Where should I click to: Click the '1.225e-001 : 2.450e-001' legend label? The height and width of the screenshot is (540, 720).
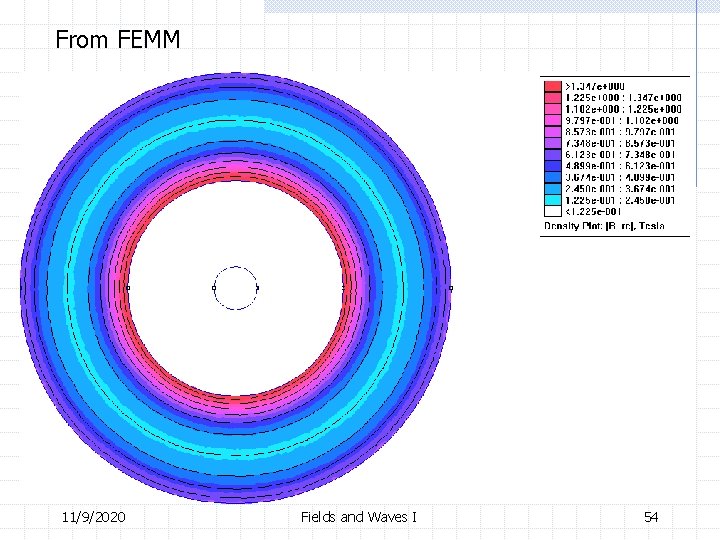620,200
